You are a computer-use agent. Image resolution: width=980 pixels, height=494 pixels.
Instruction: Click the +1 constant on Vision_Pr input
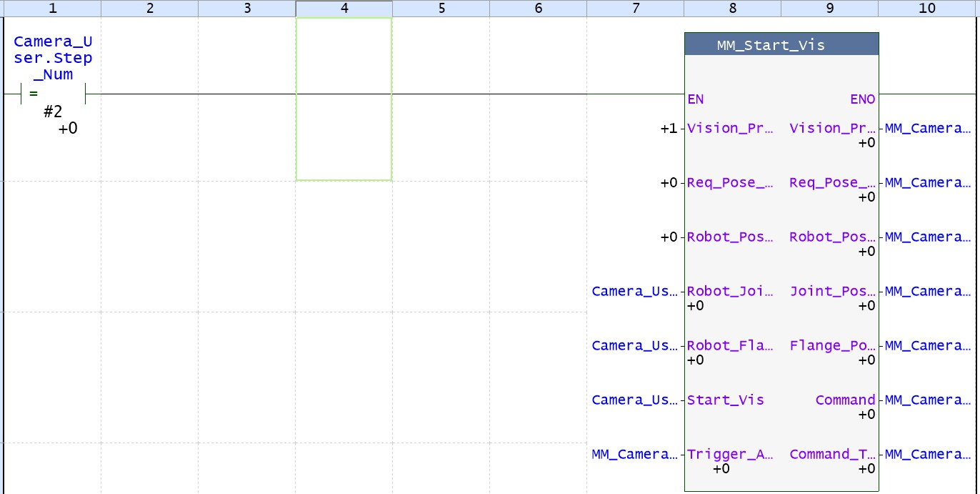pyautogui.click(x=669, y=129)
